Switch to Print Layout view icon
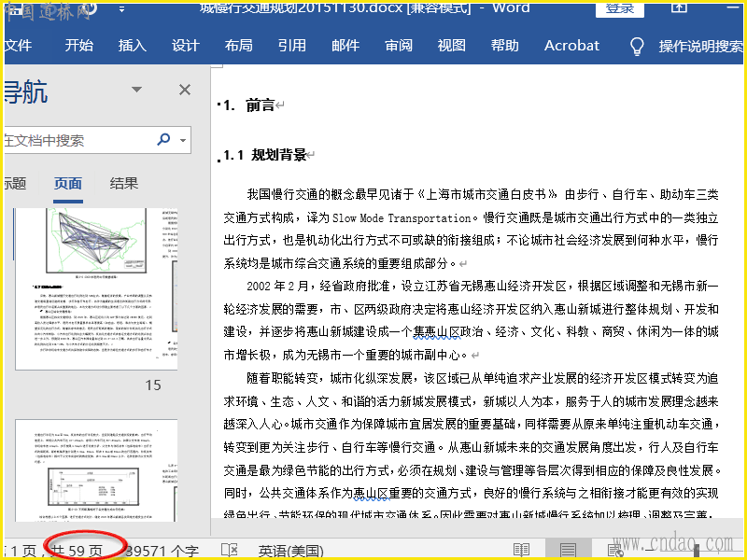747x560 pixels. pyautogui.click(x=568, y=550)
